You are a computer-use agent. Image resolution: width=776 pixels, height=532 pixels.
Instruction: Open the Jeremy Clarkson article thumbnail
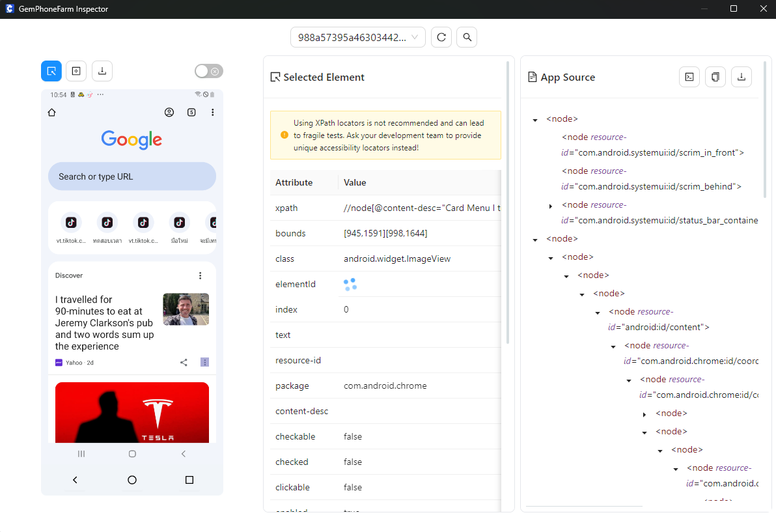[x=186, y=309]
